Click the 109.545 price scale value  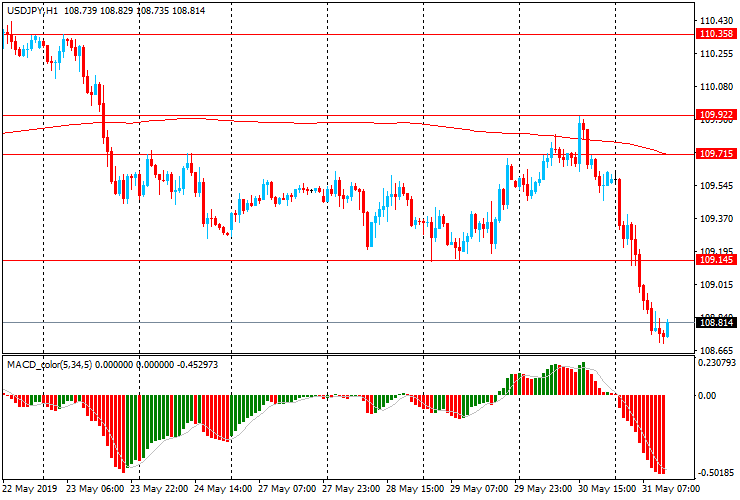(716, 186)
